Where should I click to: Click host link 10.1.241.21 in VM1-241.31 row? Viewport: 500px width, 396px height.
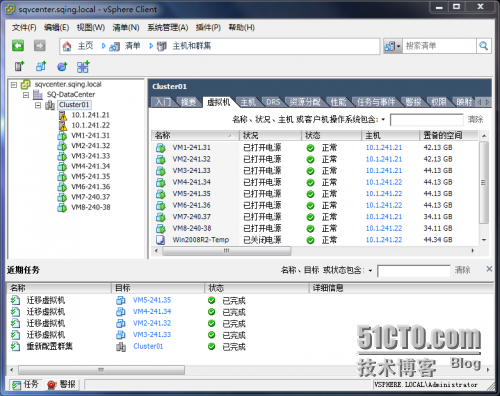[384, 148]
